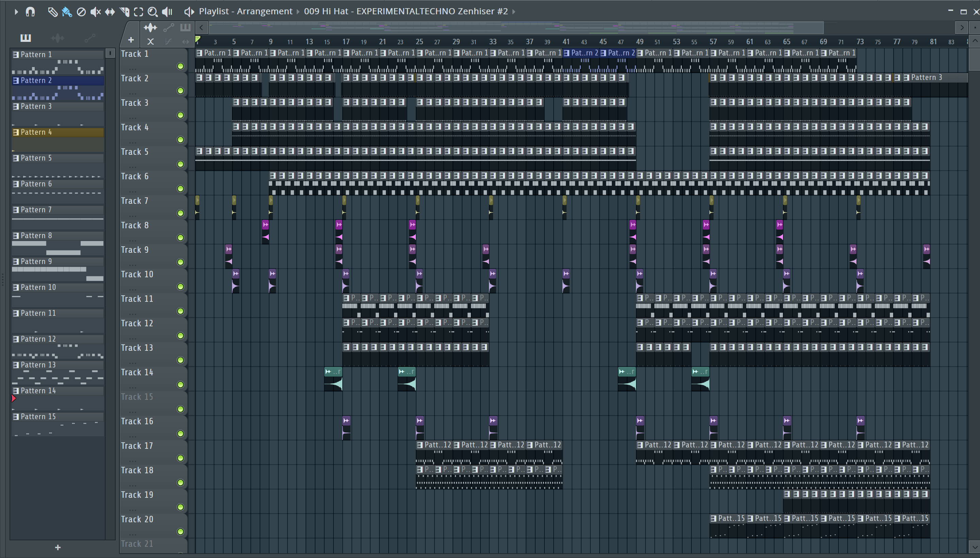980x558 pixels.
Task: Focus pattern clips piano icon
Action: tap(185, 27)
